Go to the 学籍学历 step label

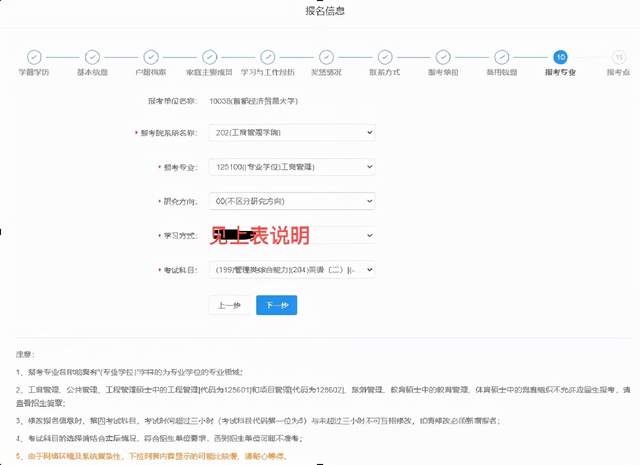pos(34,72)
